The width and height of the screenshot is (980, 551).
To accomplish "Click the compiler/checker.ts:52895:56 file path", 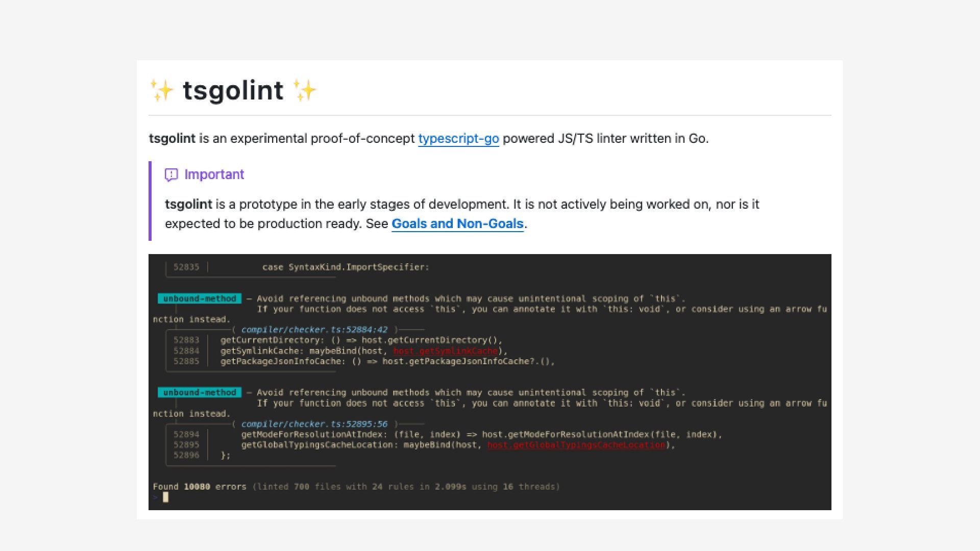I will 314,424.
